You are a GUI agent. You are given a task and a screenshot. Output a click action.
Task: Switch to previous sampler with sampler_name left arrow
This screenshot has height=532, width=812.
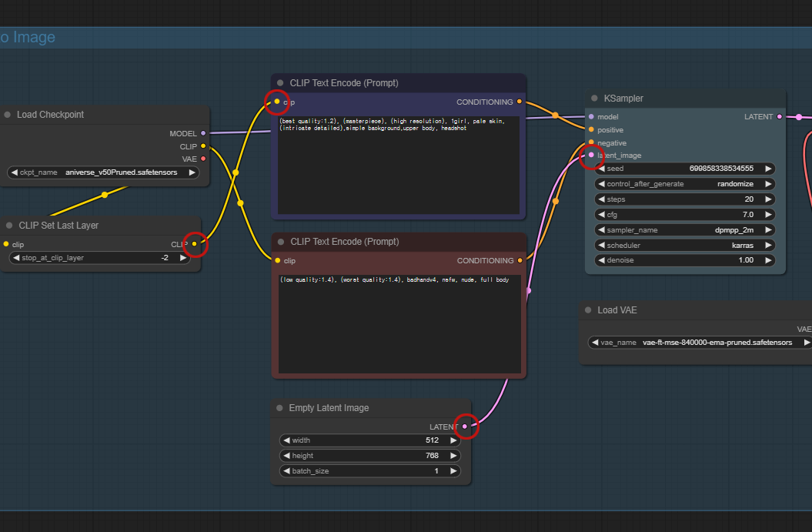pos(601,230)
